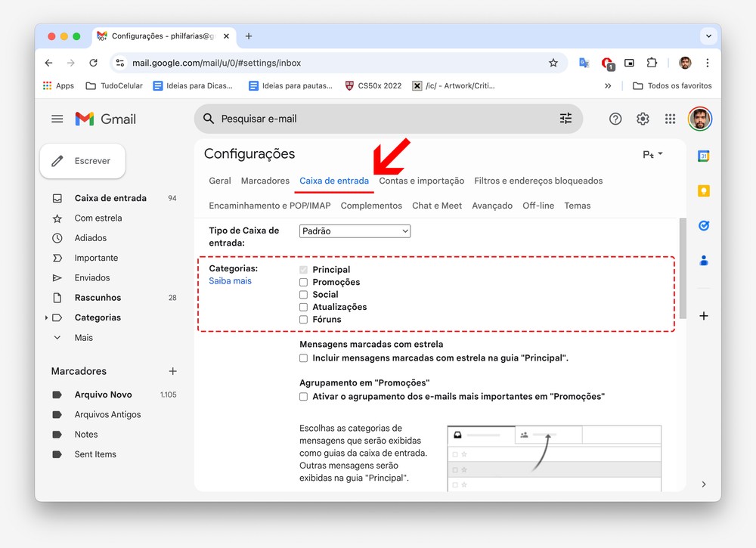The image size is (756, 548).
Task: Open Google Tasks in side panel
Action: 703,226
